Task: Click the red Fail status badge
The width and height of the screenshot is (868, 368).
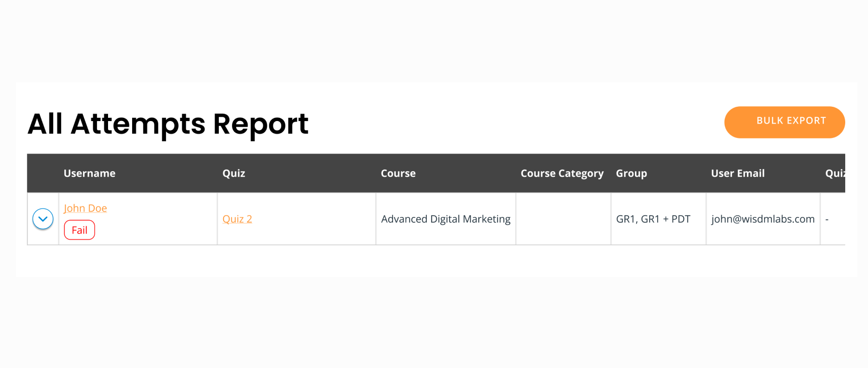Action: (79, 230)
